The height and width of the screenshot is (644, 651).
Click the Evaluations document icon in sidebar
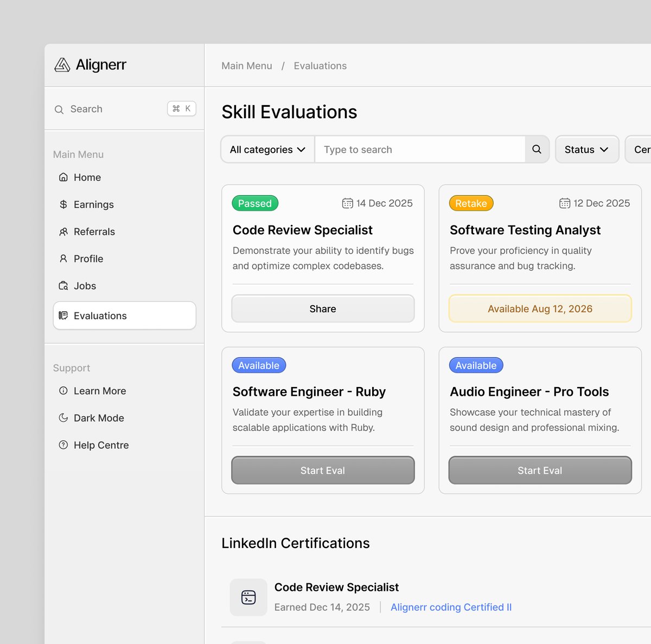(63, 315)
